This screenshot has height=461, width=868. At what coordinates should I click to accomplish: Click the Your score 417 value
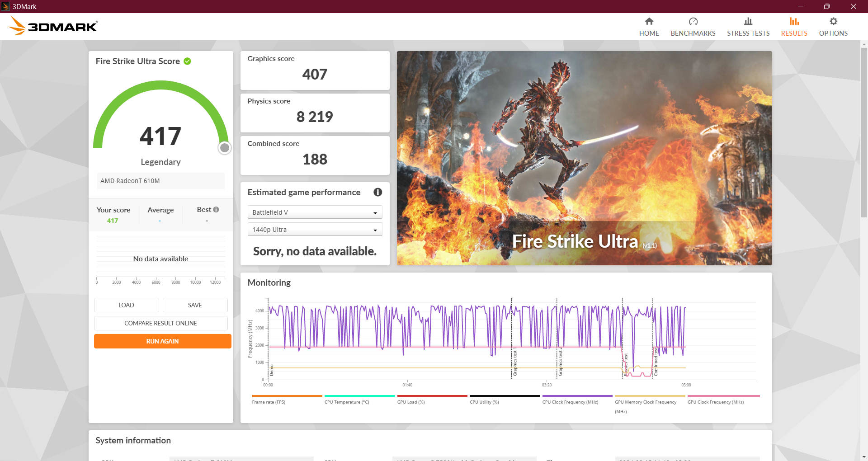point(113,221)
